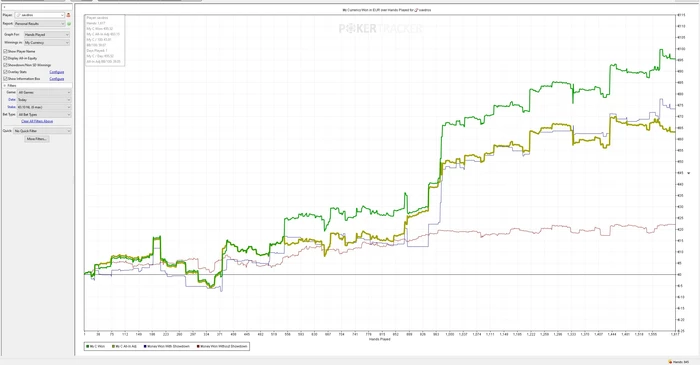
Task: Click the search field above the Player row
Action: pos(37,7)
